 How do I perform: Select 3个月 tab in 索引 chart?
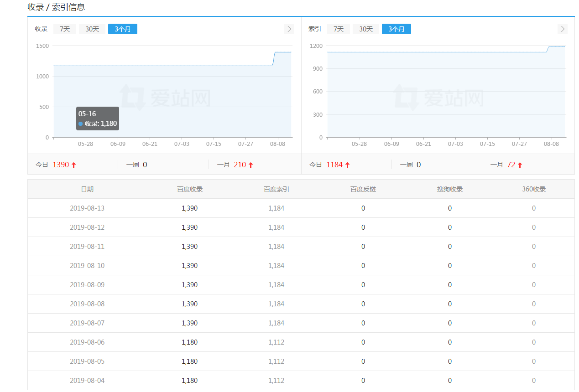point(396,29)
